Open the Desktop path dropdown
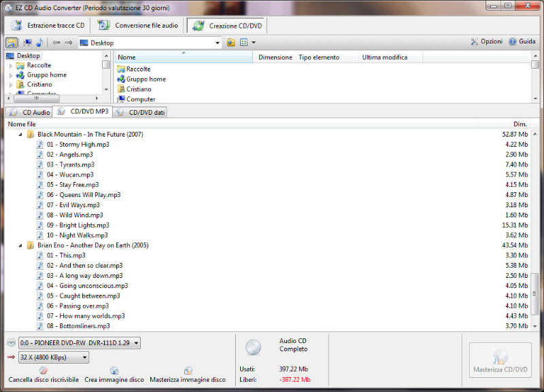Image resolution: width=544 pixels, height=392 pixels. [x=218, y=43]
